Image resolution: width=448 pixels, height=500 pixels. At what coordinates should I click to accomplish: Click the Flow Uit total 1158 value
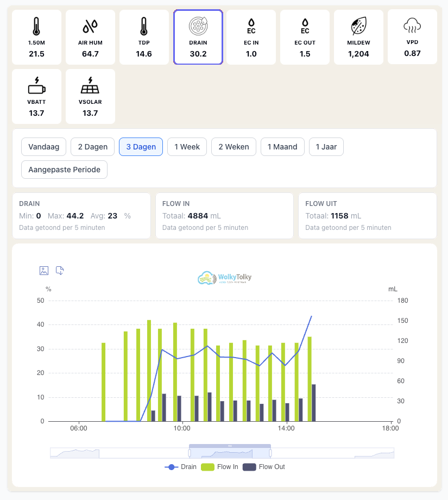pyautogui.click(x=339, y=216)
